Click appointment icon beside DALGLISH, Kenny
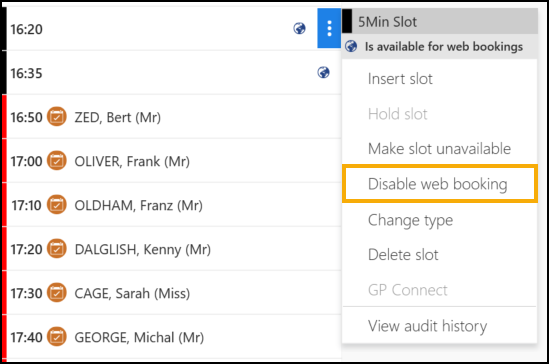This screenshot has width=549, height=364. [57, 249]
